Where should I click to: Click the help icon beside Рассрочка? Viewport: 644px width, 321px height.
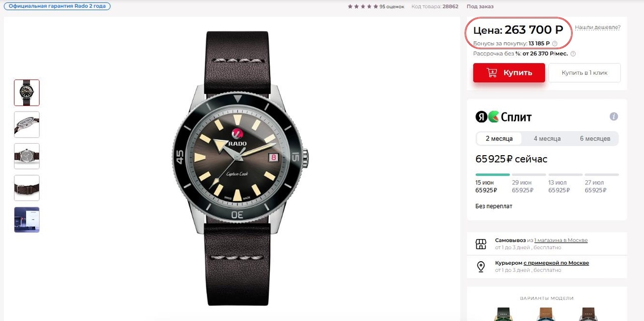pos(573,54)
